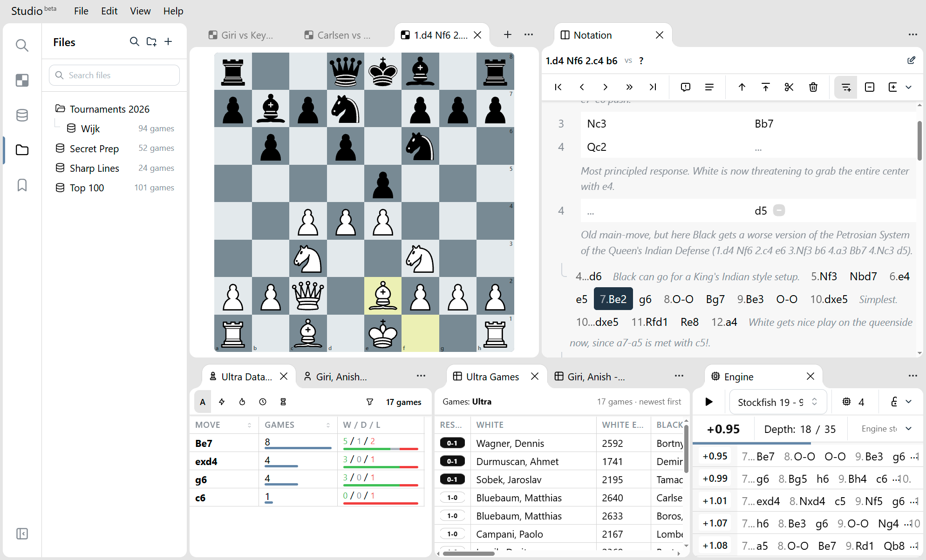The width and height of the screenshot is (926, 560).
Task: Open filter in Ultra Database panel
Action: coord(370,402)
